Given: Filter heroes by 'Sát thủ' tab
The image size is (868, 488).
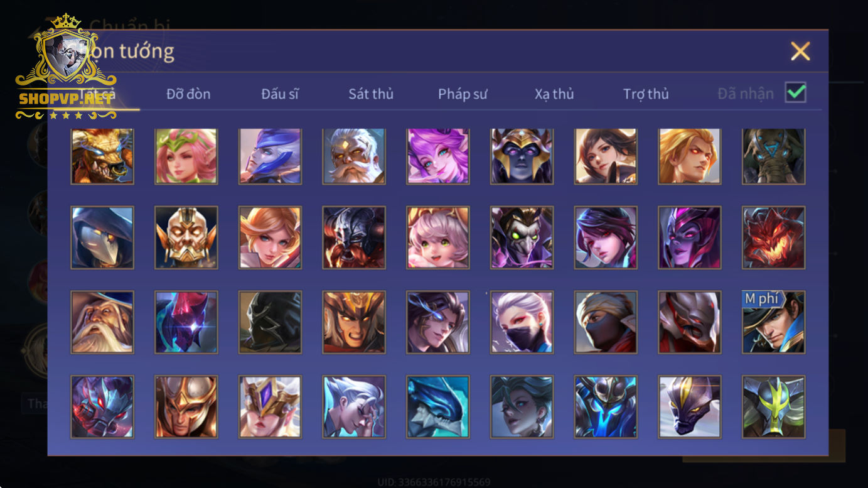Looking at the screenshot, I should (x=371, y=94).
